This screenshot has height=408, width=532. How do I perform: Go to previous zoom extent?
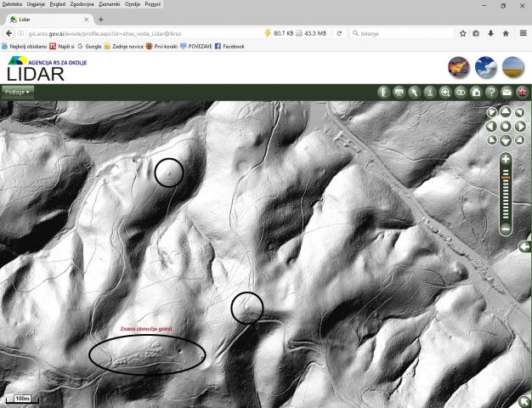pos(445,92)
